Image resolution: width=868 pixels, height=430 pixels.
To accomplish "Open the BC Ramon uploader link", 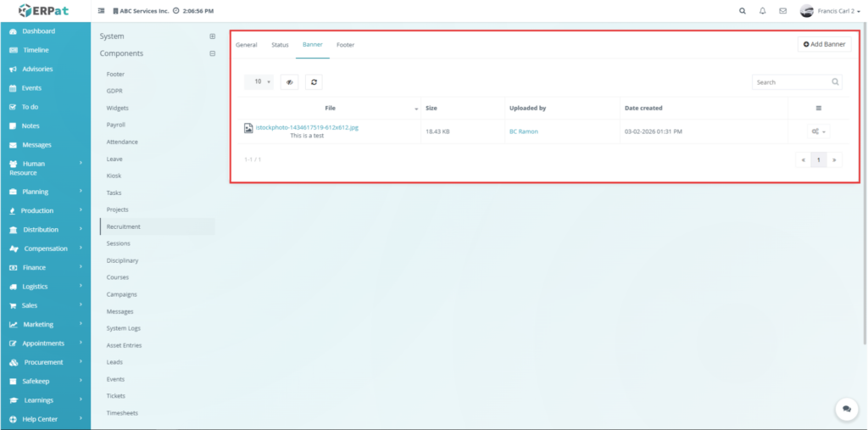I will coord(523,131).
